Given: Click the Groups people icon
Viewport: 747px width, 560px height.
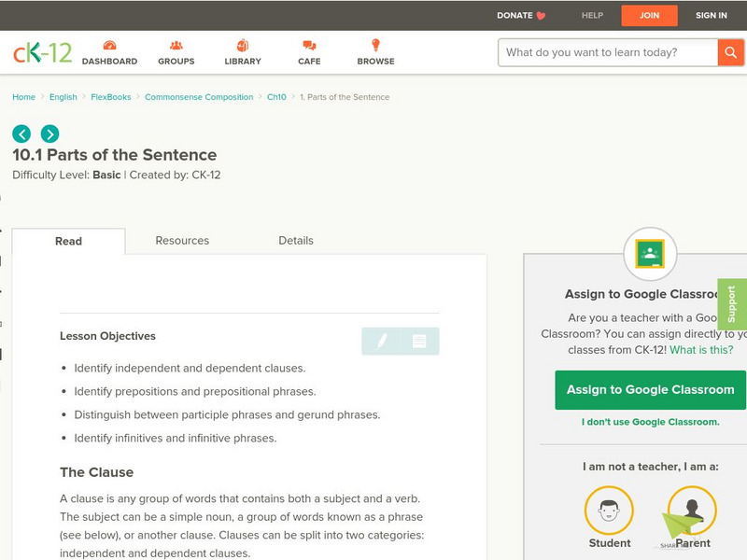Looking at the screenshot, I should 176,46.
